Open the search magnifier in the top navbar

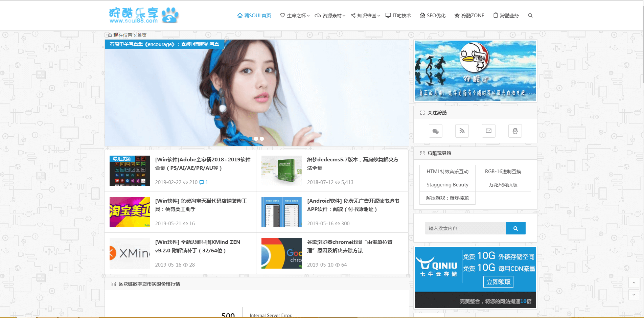pyautogui.click(x=530, y=15)
